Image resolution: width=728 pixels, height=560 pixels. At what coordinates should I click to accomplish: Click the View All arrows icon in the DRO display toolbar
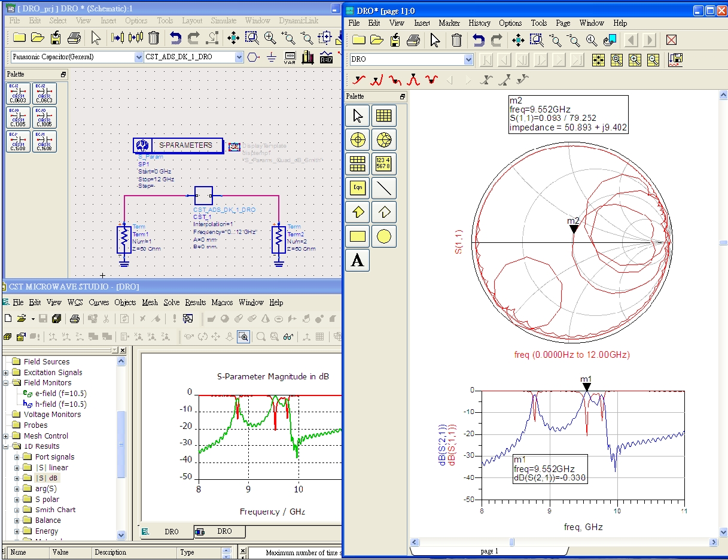pyautogui.click(x=518, y=40)
